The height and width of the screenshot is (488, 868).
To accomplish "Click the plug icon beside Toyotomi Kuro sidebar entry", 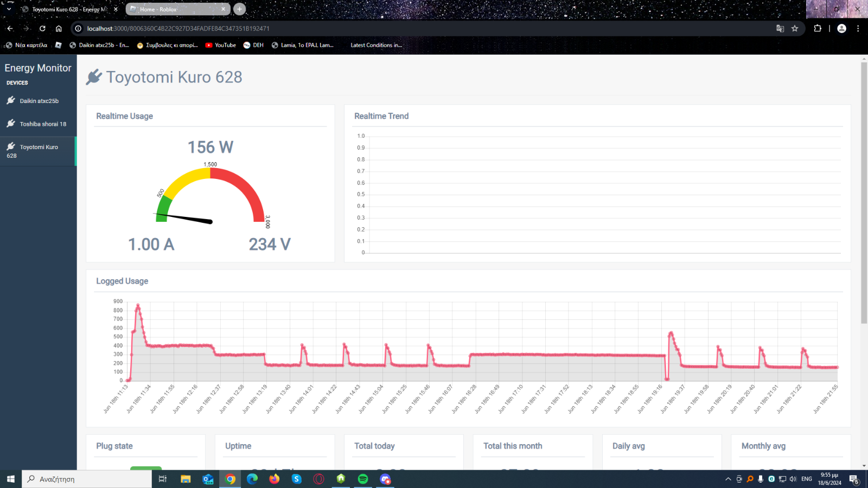I will click(x=11, y=146).
